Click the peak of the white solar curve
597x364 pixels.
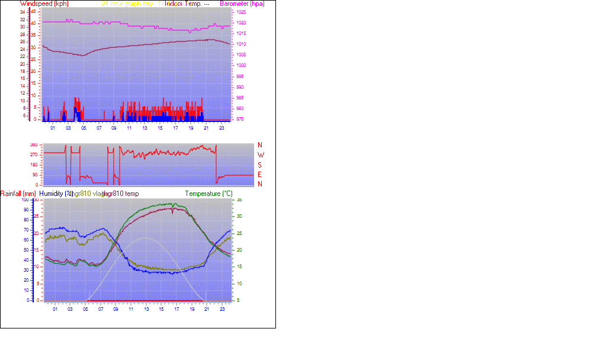coord(144,238)
